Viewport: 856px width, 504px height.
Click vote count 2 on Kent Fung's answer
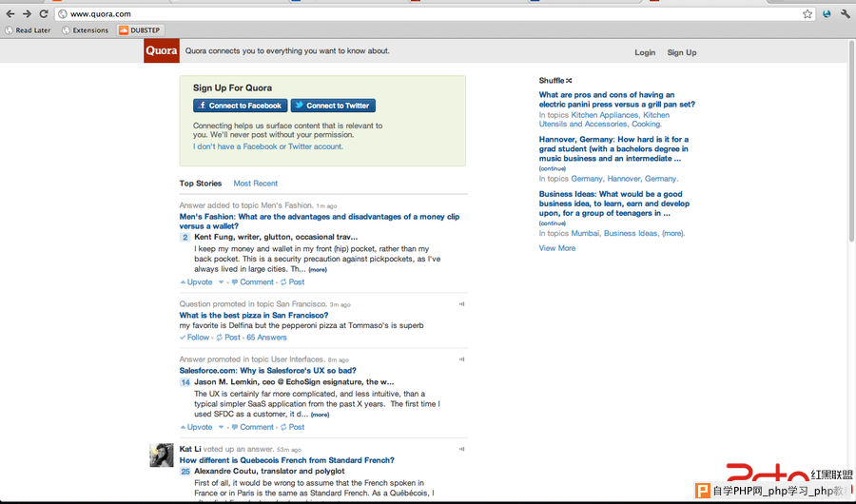(x=185, y=237)
